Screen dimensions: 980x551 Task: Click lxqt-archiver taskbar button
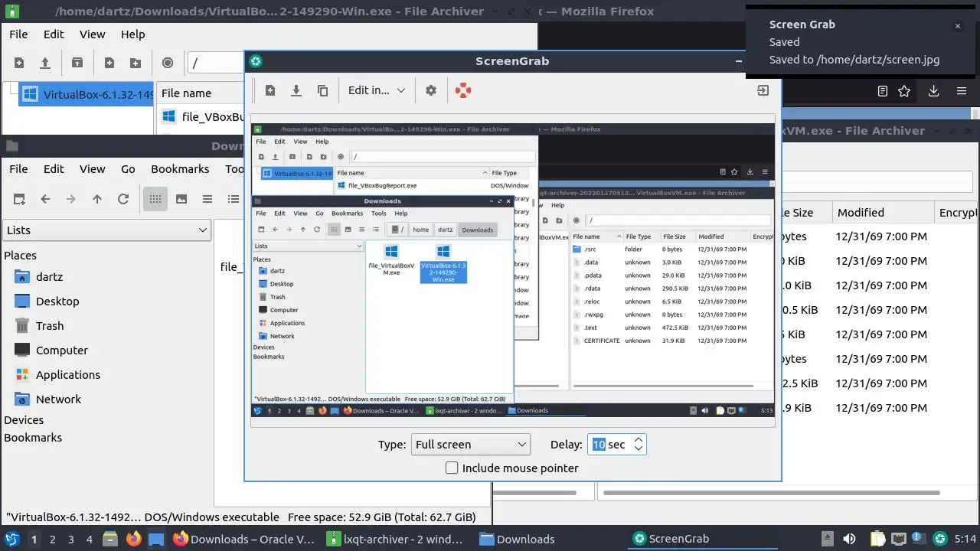pyautogui.click(x=395, y=539)
